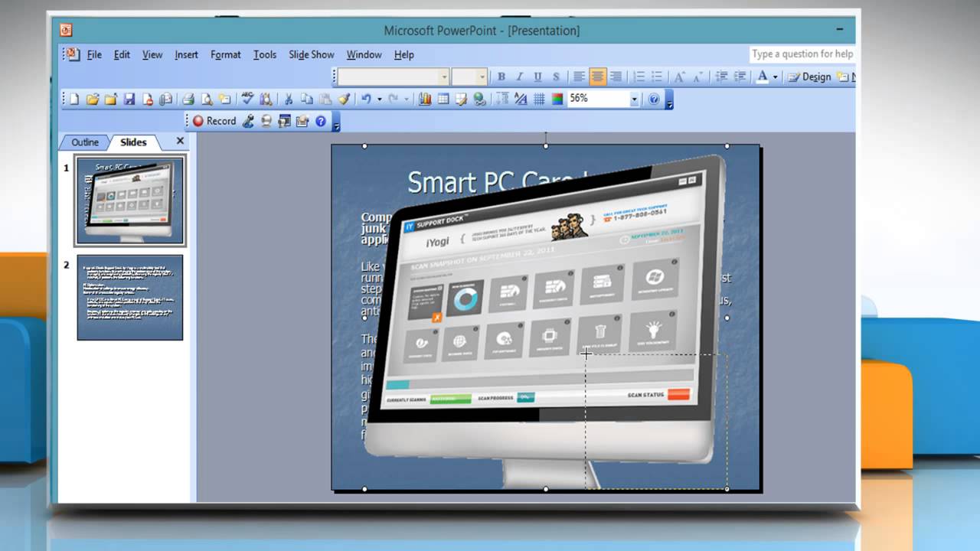Open Record toolbar options arrow
The height and width of the screenshot is (551, 980).
click(336, 122)
